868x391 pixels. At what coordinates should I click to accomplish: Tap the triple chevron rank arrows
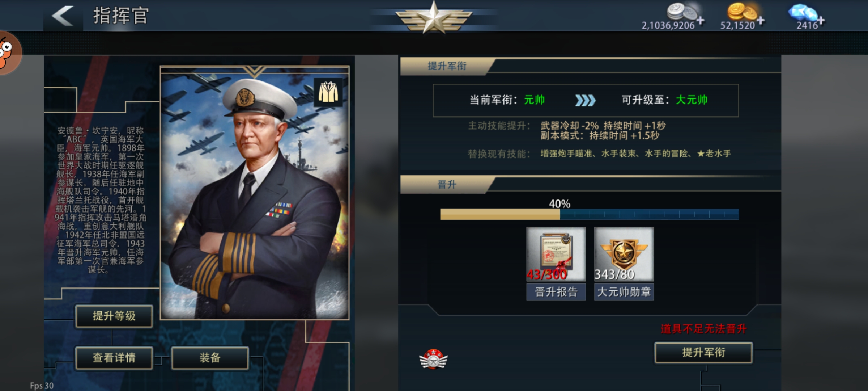pos(585,100)
